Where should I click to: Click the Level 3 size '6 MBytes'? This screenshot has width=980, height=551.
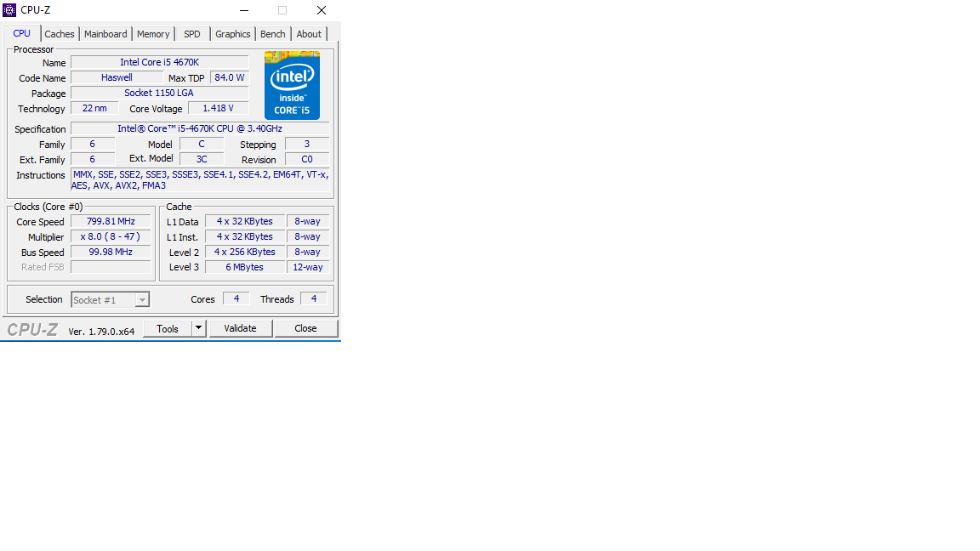click(x=245, y=267)
